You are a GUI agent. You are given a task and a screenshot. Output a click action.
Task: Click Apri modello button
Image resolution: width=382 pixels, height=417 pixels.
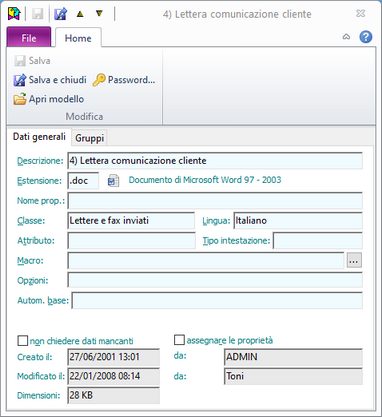pyautogui.click(x=49, y=99)
